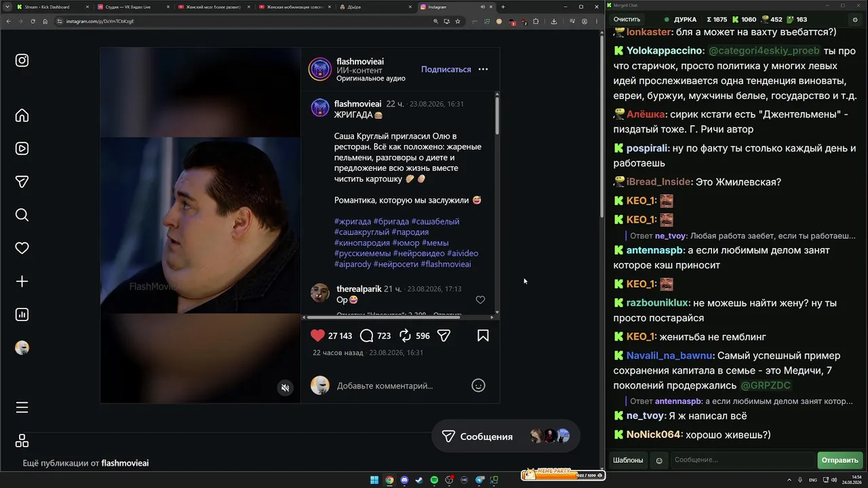Image resolution: width=868 pixels, height=488 pixels.
Task: Go to Instagram Home feed icon
Action: 22,115
